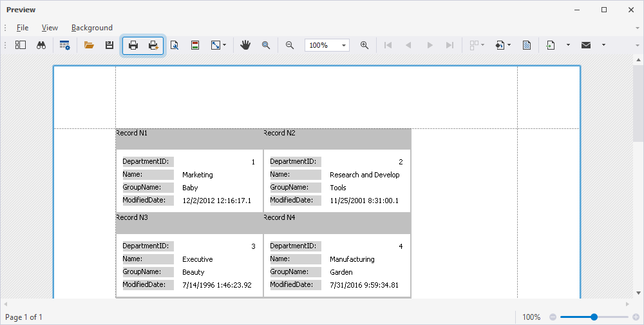Click the Header and Footer icon

[x=194, y=45]
